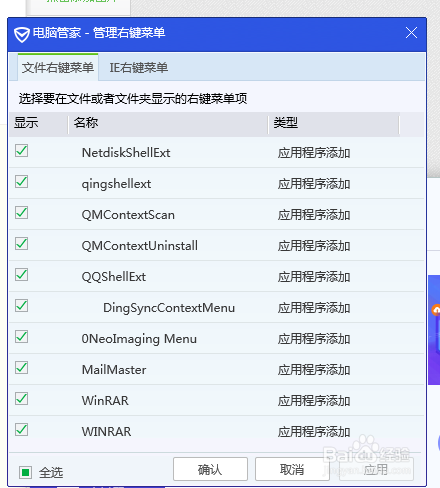Select the QMContextScan name text

(128, 215)
